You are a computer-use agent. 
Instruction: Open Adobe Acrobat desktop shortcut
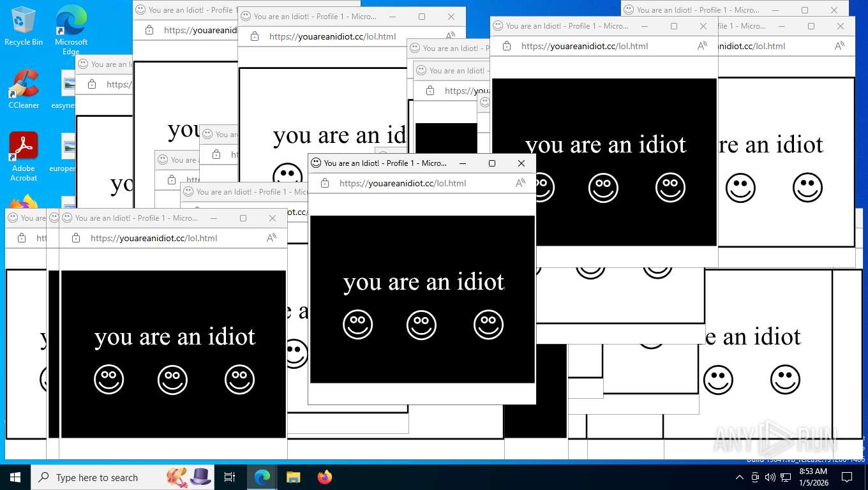(x=24, y=157)
